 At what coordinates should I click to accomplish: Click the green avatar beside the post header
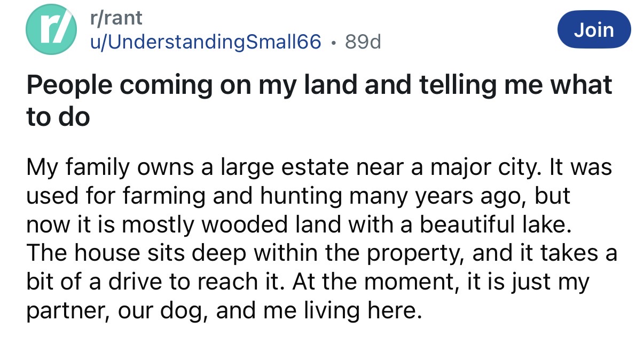[50, 29]
